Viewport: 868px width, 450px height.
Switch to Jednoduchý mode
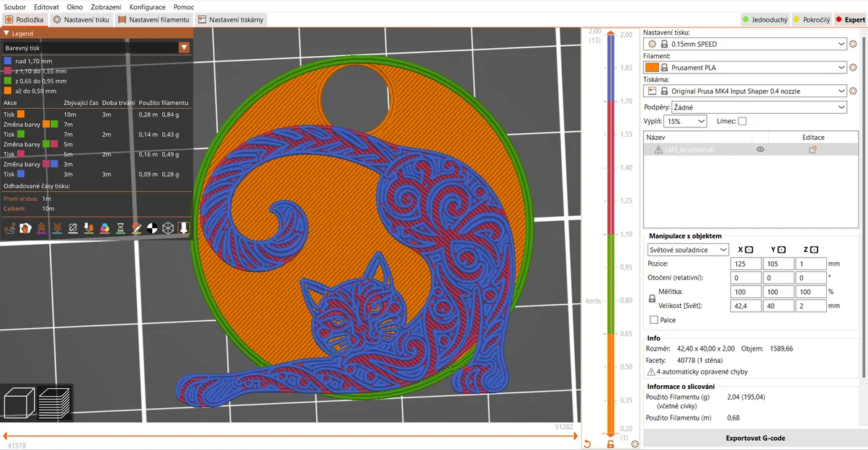click(x=765, y=19)
